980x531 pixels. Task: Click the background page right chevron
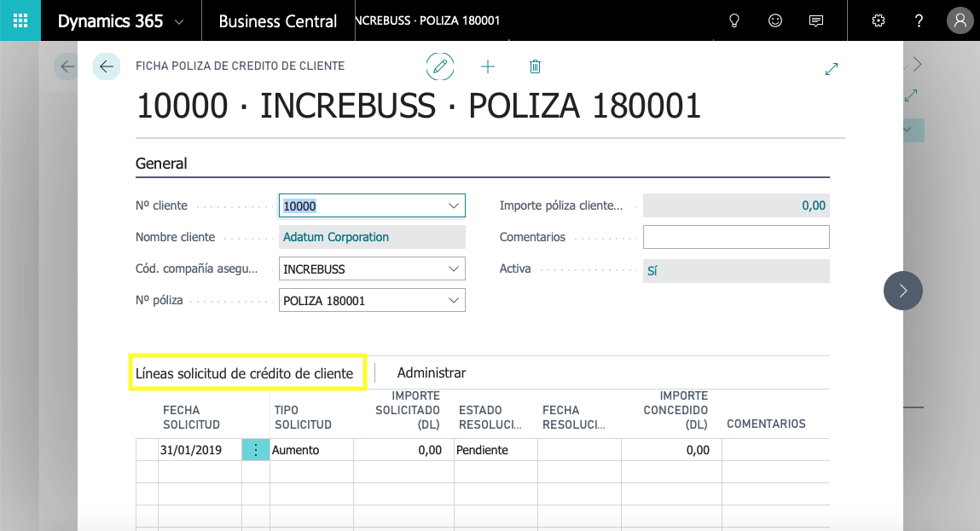(917, 64)
